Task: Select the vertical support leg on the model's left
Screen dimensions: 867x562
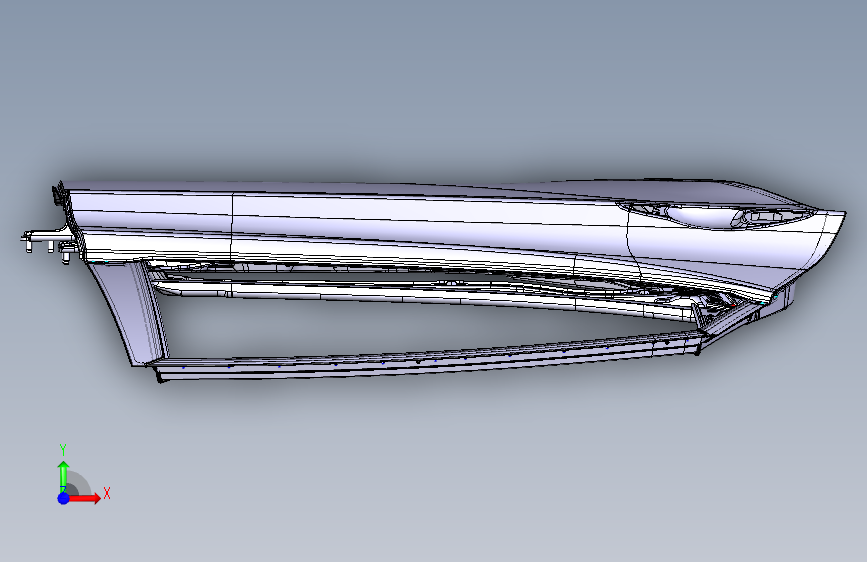Action: click(x=128, y=313)
